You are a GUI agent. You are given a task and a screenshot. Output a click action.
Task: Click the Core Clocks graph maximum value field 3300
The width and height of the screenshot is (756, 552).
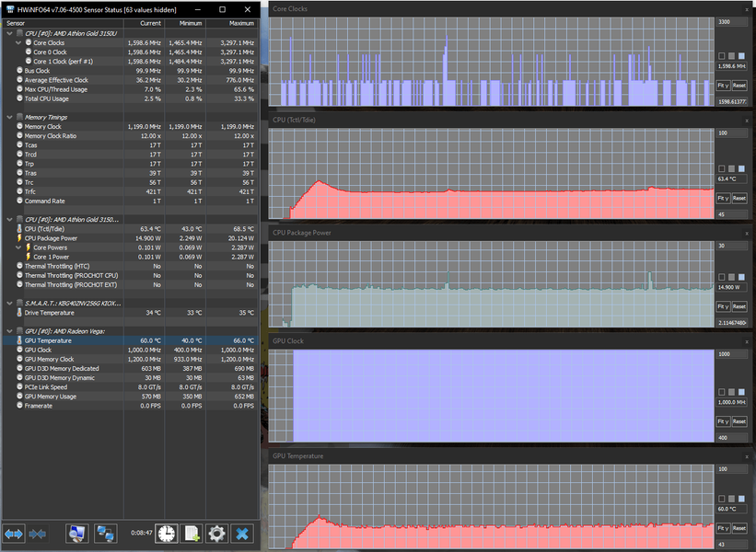point(731,22)
